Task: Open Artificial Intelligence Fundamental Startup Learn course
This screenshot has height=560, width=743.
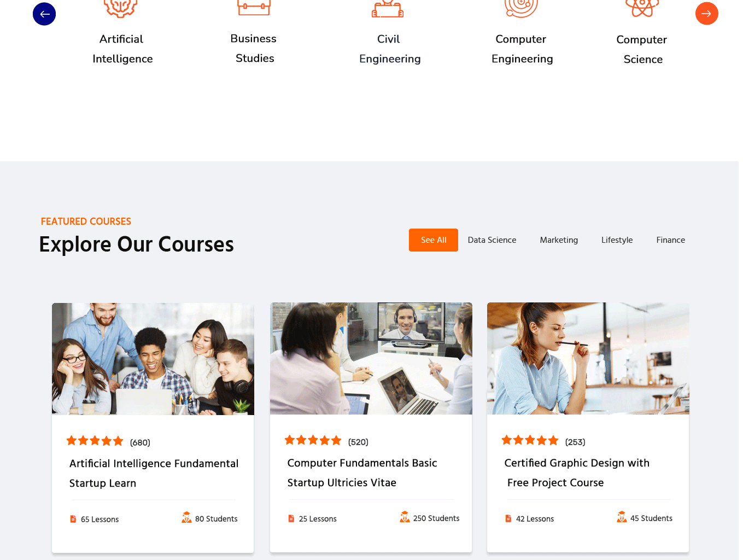Action: pos(154,474)
